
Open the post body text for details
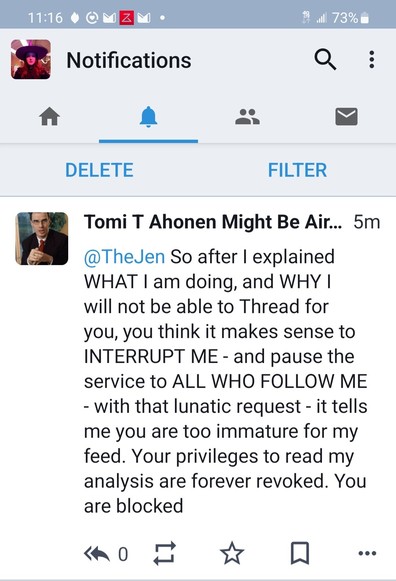click(x=226, y=381)
